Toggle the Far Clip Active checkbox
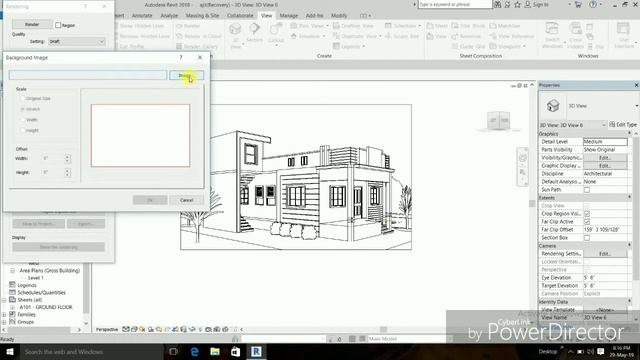The image size is (640, 360). pyautogui.click(x=587, y=222)
